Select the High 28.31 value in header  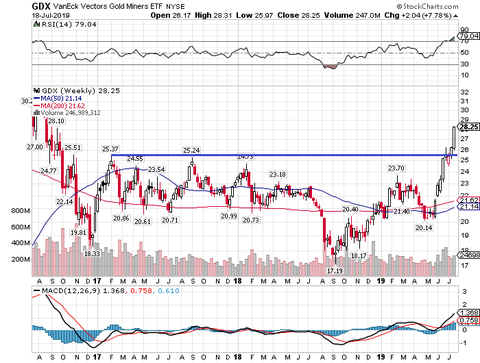click(x=213, y=15)
